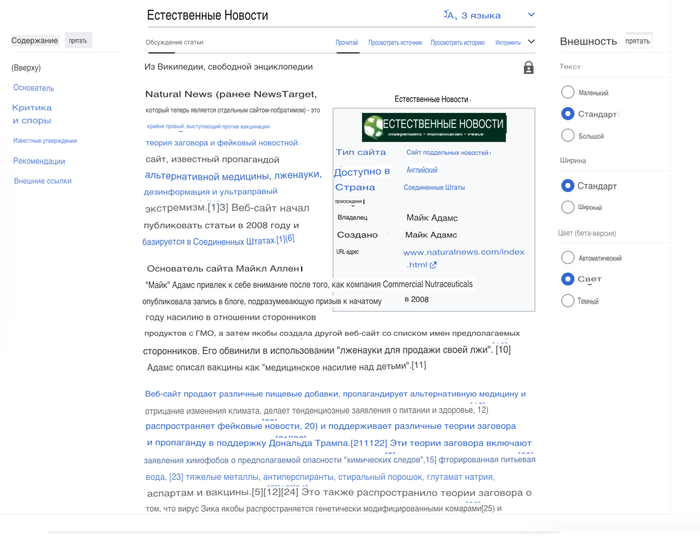Open the 3 языка languages link
This screenshot has height=536, width=700.
(x=481, y=16)
